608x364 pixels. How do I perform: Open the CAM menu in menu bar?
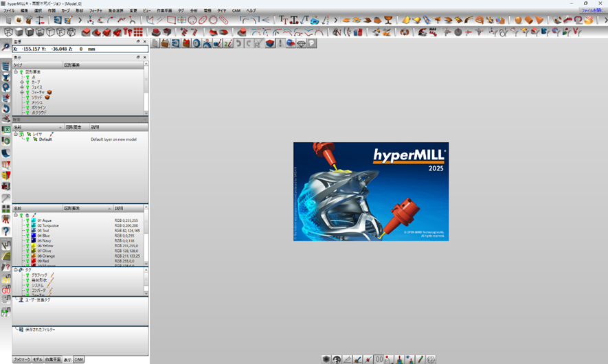tap(236, 11)
